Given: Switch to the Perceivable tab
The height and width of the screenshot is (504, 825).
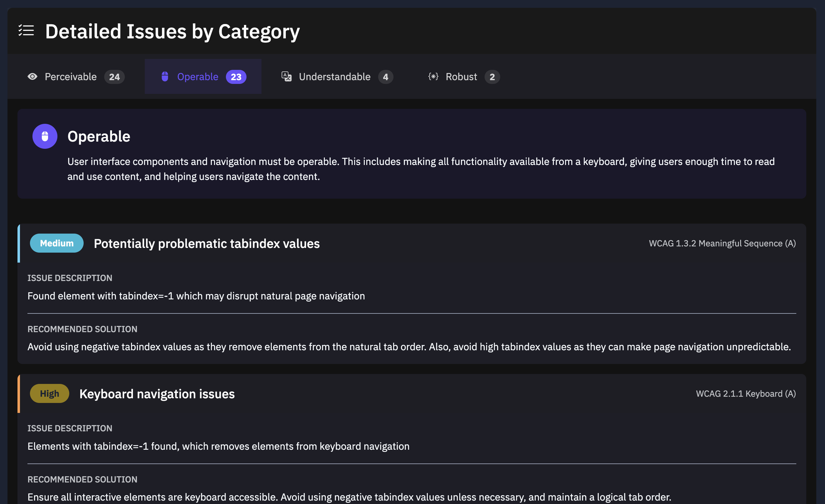Looking at the screenshot, I should (x=71, y=77).
